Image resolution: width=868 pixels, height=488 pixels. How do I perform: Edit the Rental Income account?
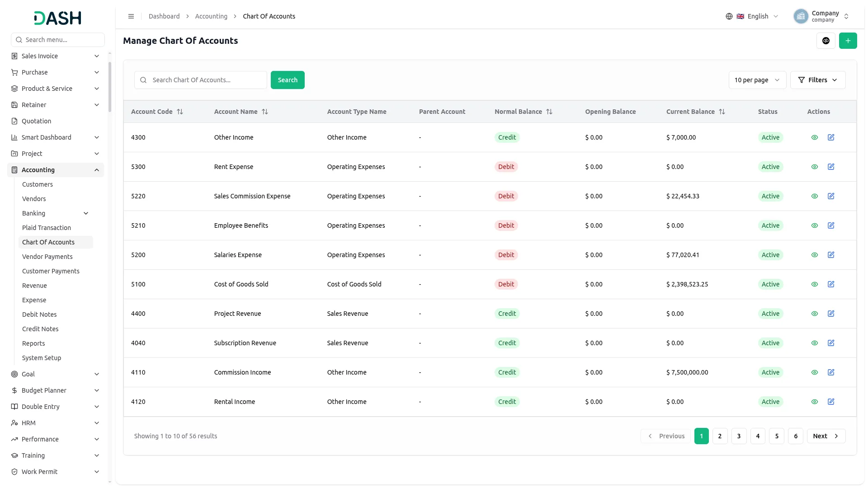pyautogui.click(x=831, y=402)
